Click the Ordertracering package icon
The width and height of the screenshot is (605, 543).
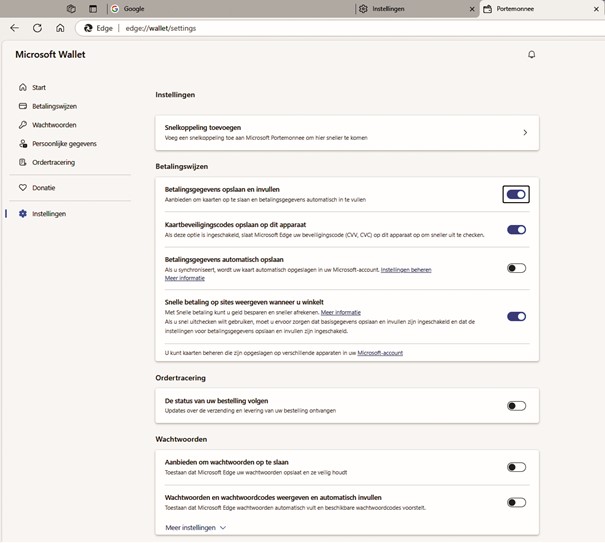tap(23, 162)
